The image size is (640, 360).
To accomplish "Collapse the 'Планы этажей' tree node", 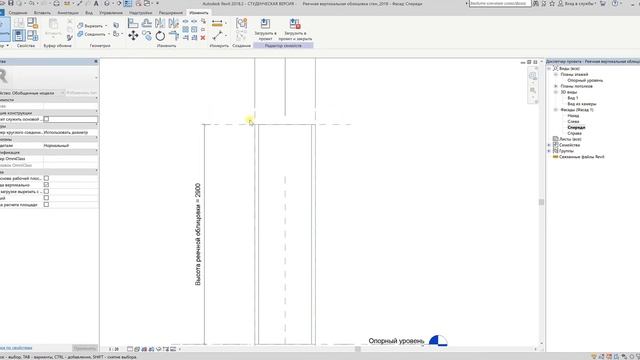I will coord(556,75).
